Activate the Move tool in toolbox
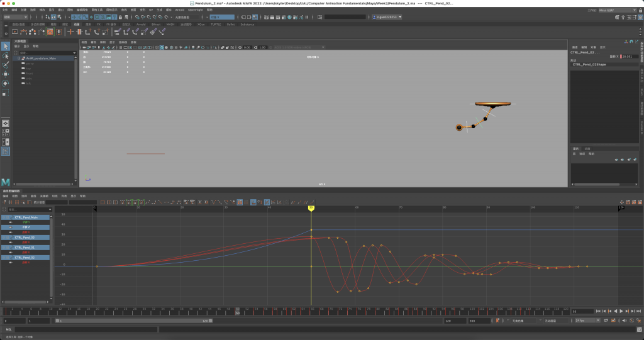This screenshot has height=340, width=644. tap(5, 74)
